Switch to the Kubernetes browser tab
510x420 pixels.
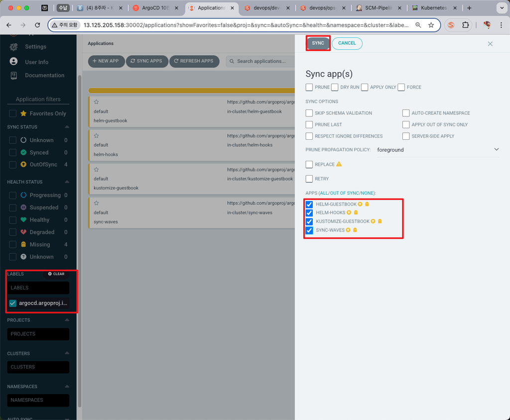click(x=434, y=8)
